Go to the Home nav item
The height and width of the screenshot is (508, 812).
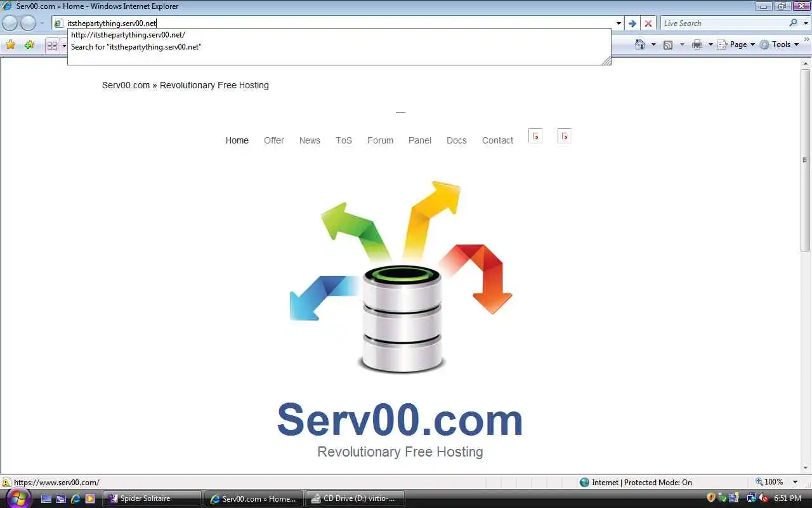pyautogui.click(x=237, y=140)
